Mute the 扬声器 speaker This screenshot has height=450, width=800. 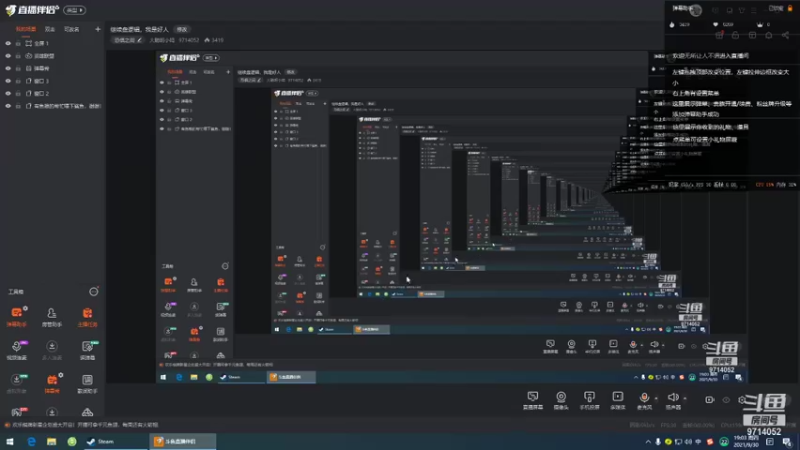coord(673,400)
